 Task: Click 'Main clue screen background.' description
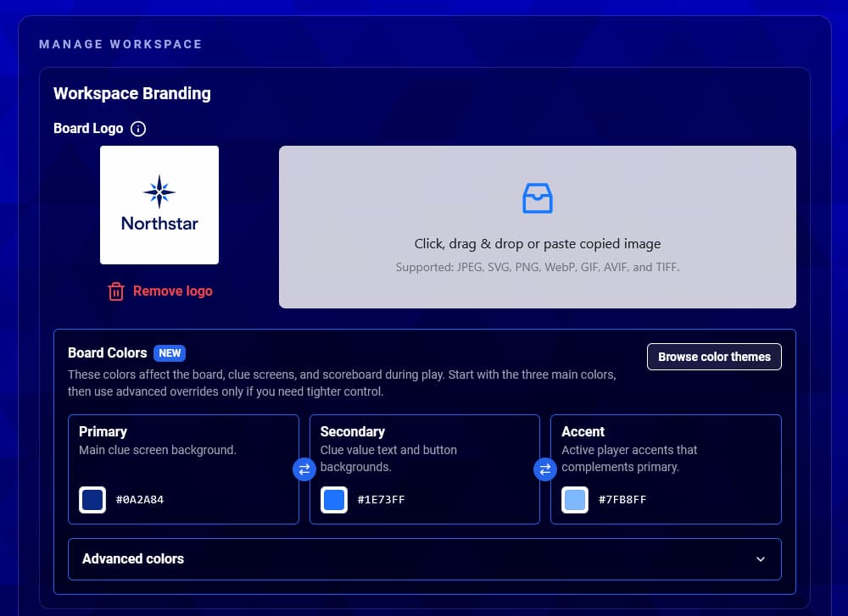[158, 450]
